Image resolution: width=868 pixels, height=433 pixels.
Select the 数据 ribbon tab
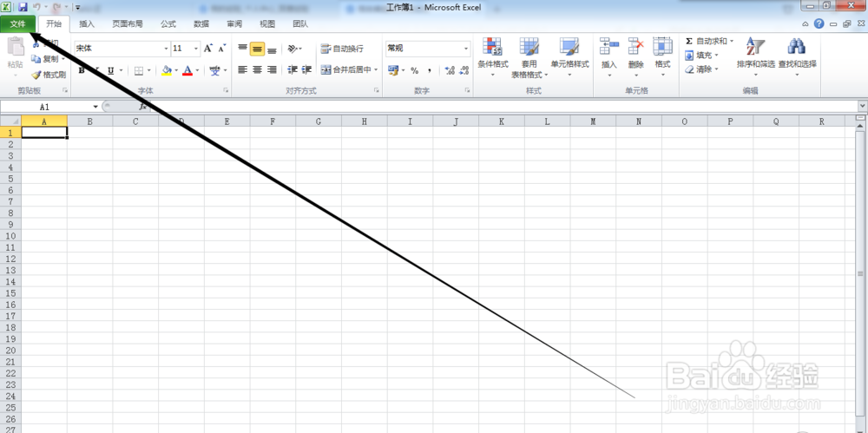tap(201, 23)
